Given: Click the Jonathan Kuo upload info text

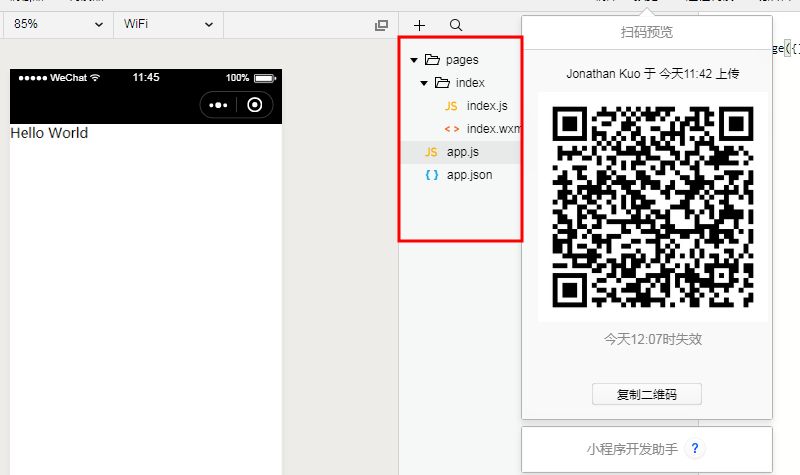Looking at the screenshot, I should (653, 74).
